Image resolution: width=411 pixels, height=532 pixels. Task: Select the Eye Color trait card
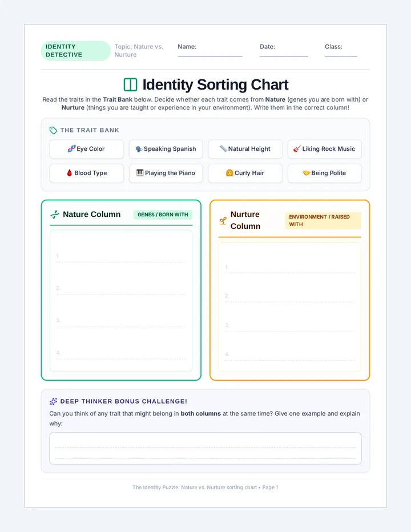click(87, 149)
